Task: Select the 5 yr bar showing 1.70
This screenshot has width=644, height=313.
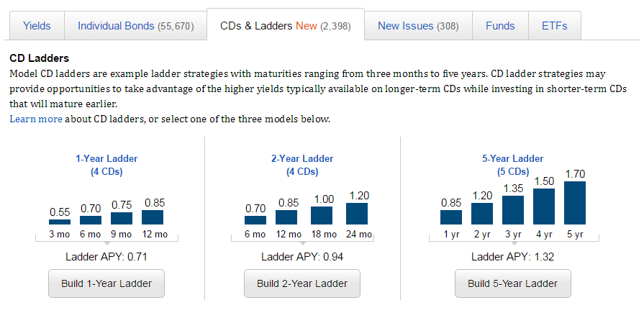Action: 575,203
